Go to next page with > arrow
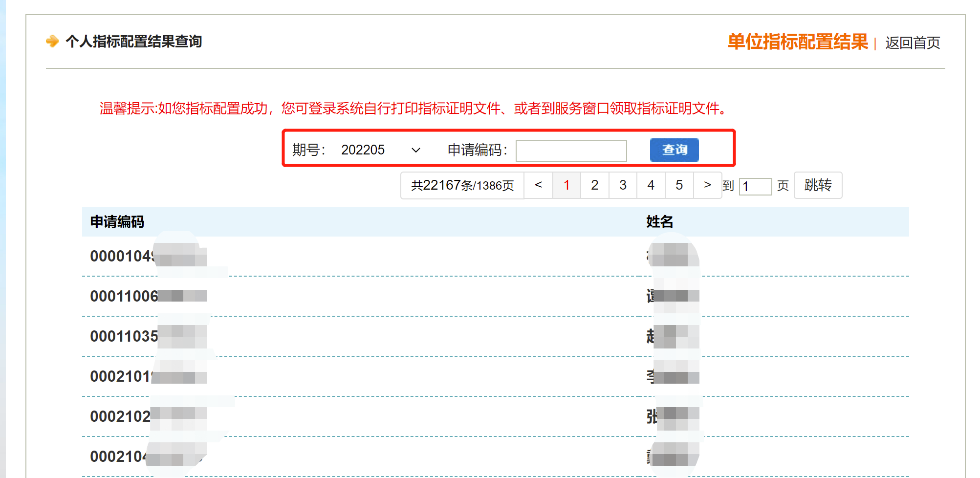980x478 pixels. pos(707,185)
